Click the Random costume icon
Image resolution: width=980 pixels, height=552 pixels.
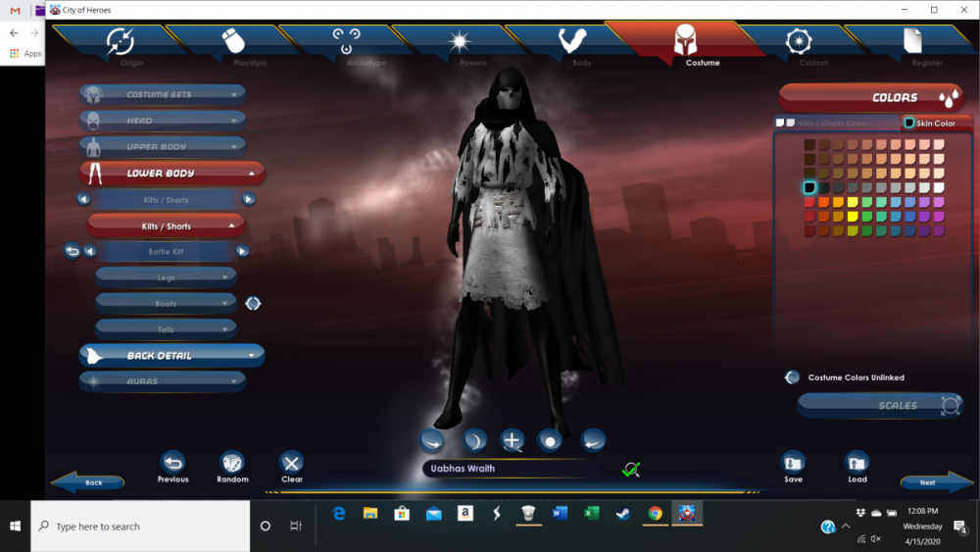tap(232, 462)
